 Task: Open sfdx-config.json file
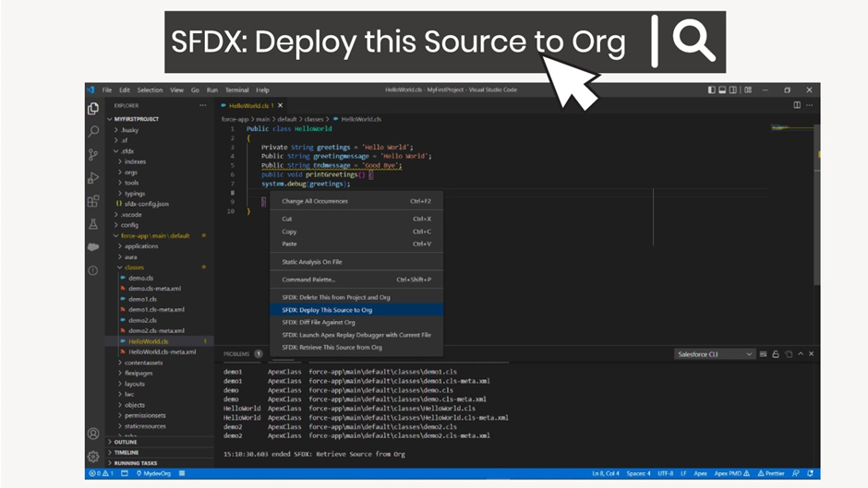click(146, 204)
